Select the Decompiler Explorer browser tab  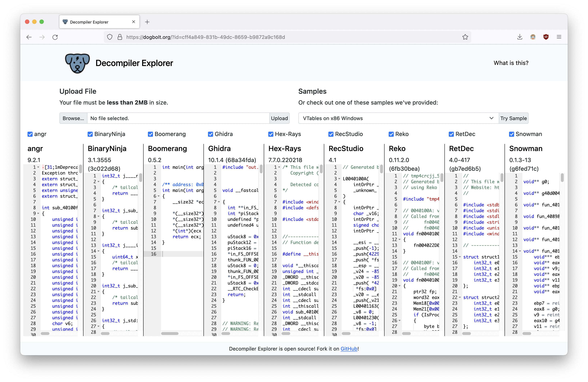click(99, 22)
